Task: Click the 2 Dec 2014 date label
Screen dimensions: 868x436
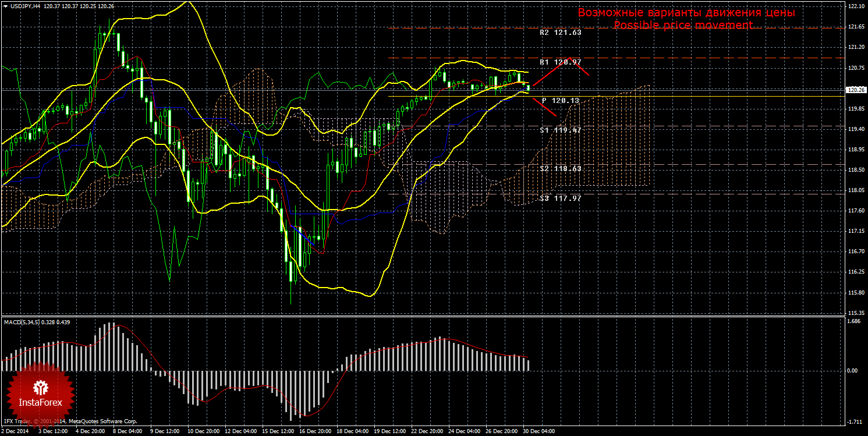Action: (15, 431)
